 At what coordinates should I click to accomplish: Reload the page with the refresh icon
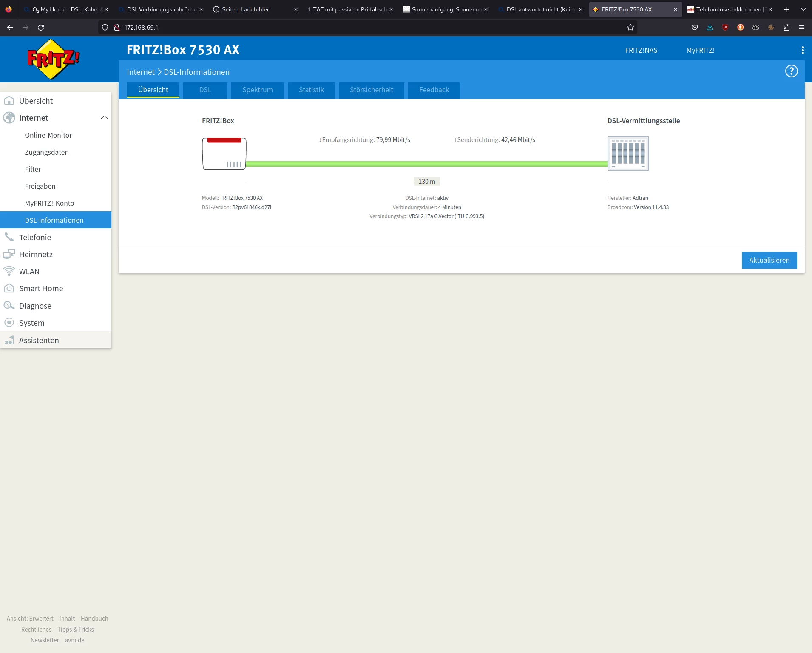tap(41, 27)
